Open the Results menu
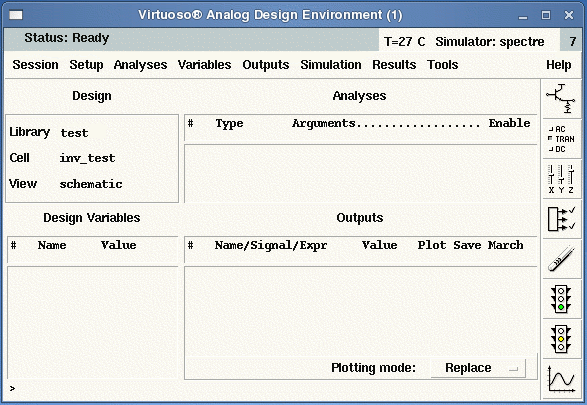 pos(394,65)
